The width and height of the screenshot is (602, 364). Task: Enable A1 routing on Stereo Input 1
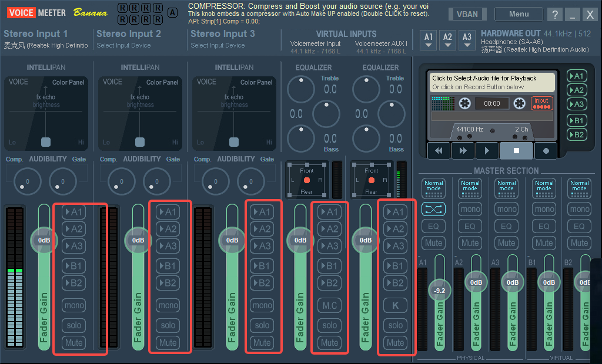pyautogui.click(x=73, y=212)
